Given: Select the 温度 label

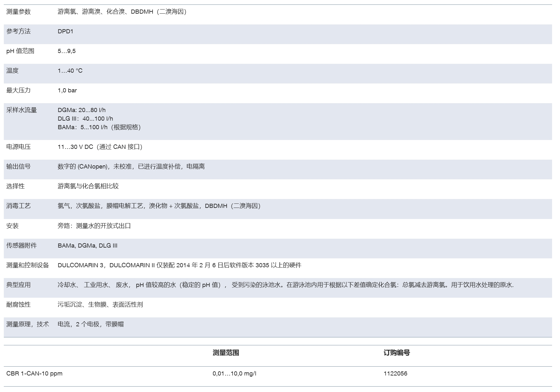Looking at the screenshot, I should click(12, 71).
